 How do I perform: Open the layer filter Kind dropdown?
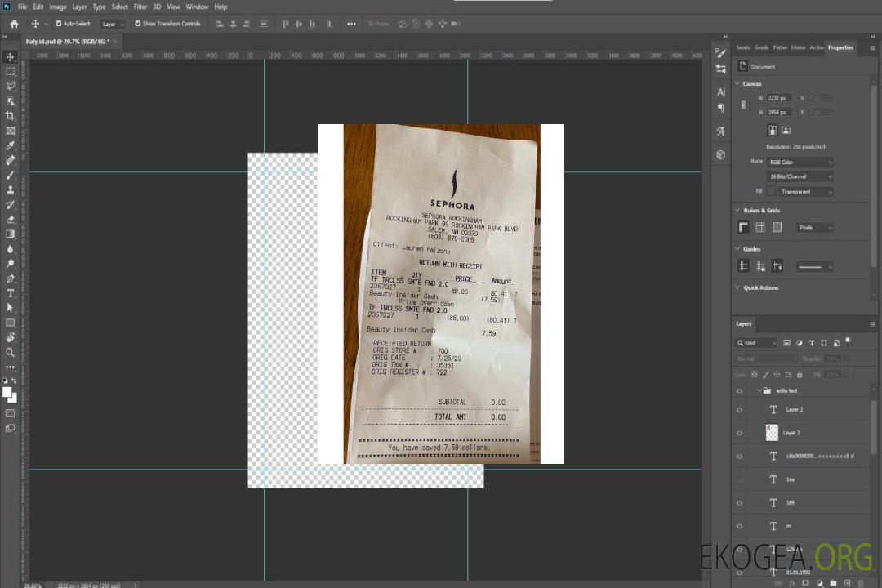click(756, 343)
